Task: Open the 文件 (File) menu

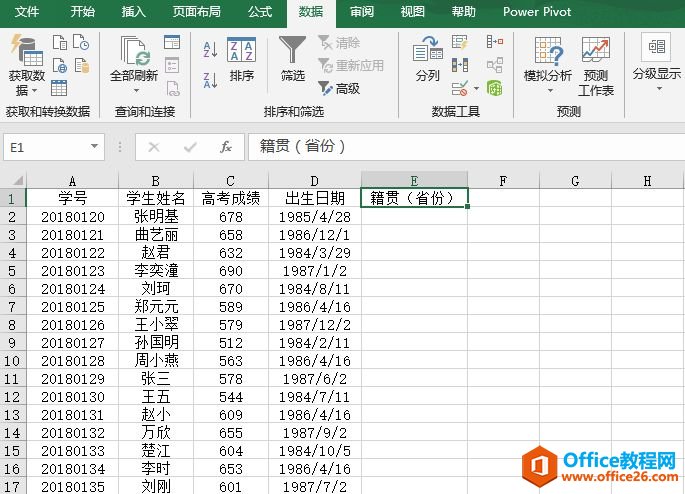Action: [28, 12]
